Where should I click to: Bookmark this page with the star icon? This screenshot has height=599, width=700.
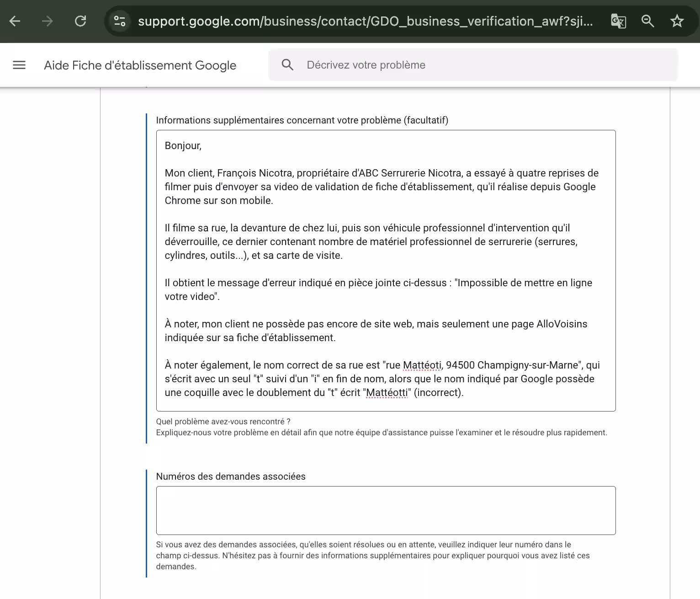[677, 21]
